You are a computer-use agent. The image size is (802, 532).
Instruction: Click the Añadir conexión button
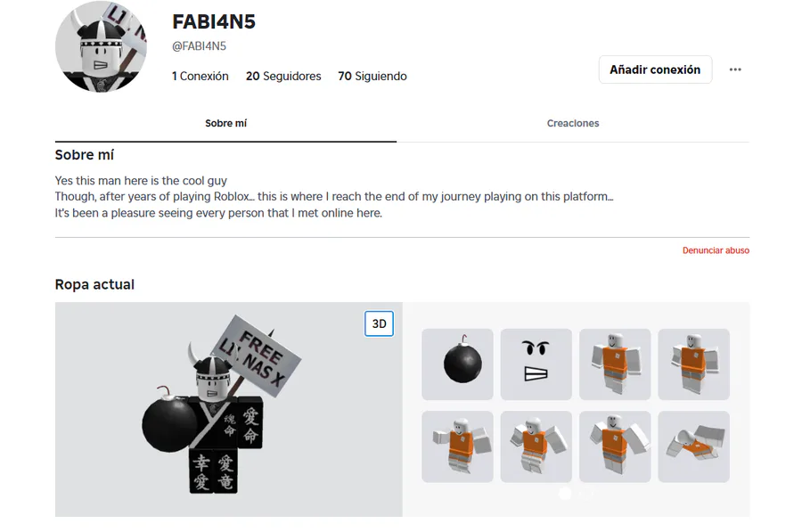point(655,70)
